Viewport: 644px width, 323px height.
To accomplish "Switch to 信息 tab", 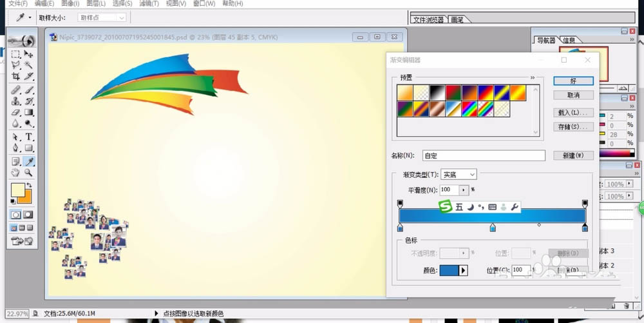I will [x=569, y=40].
